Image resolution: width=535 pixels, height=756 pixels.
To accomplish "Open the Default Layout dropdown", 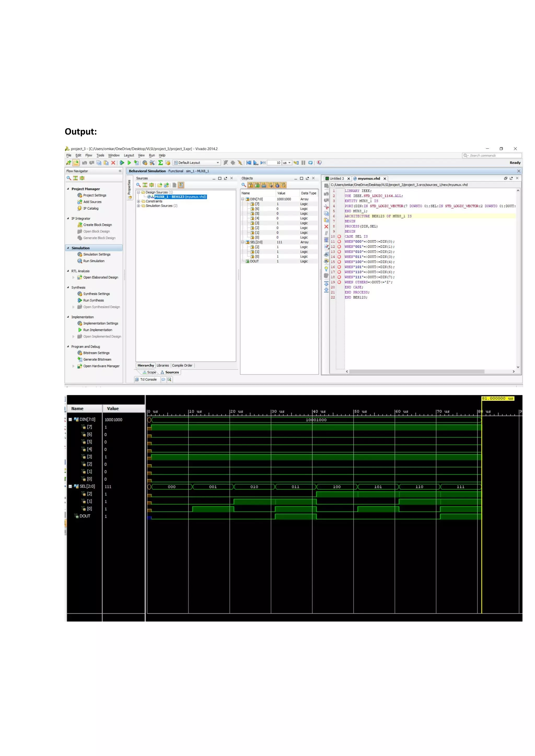I will (x=197, y=163).
